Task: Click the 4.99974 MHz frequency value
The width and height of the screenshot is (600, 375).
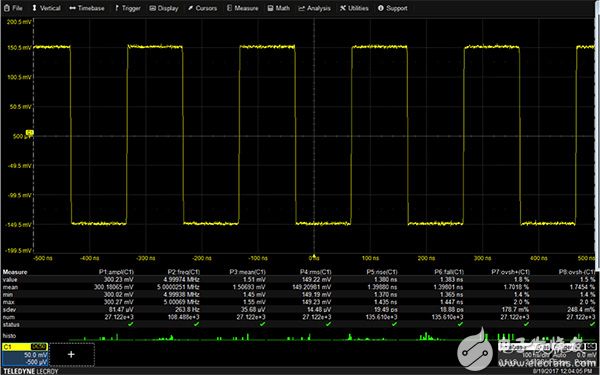Action: click(x=181, y=279)
